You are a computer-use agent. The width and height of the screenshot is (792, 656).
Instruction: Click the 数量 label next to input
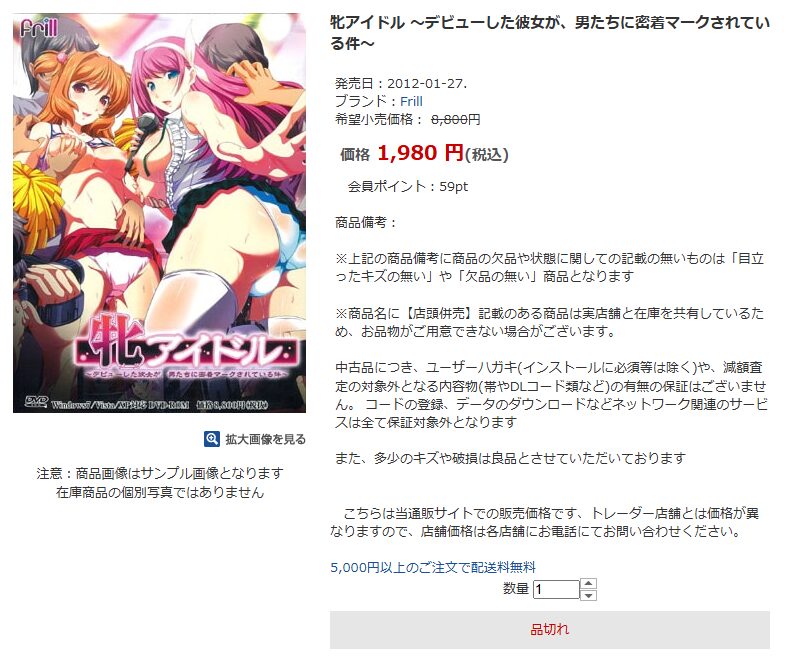click(x=516, y=588)
